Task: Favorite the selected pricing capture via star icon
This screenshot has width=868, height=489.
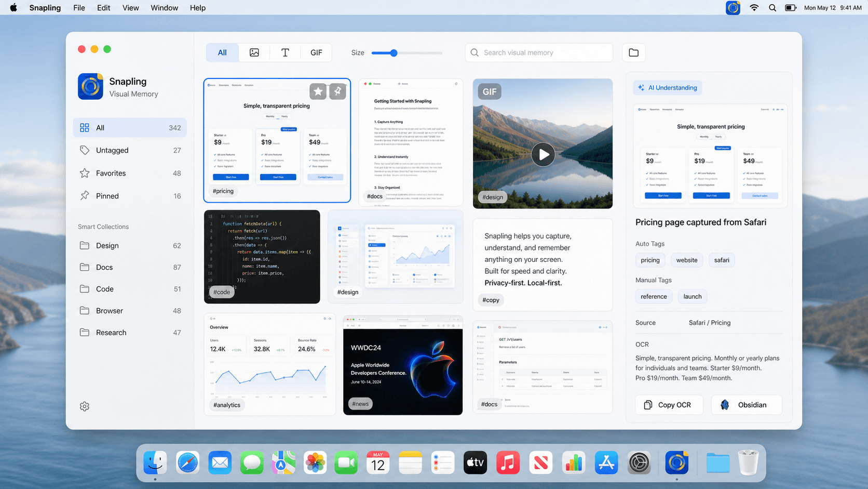Action: pyautogui.click(x=318, y=91)
